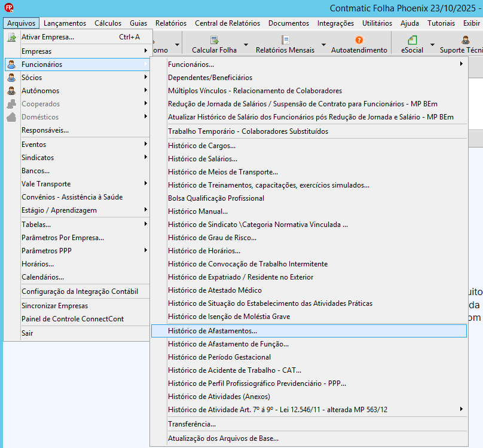483x448 pixels.
Task: Expand the Eventos submenu arrow
Action: coord(145,144)
